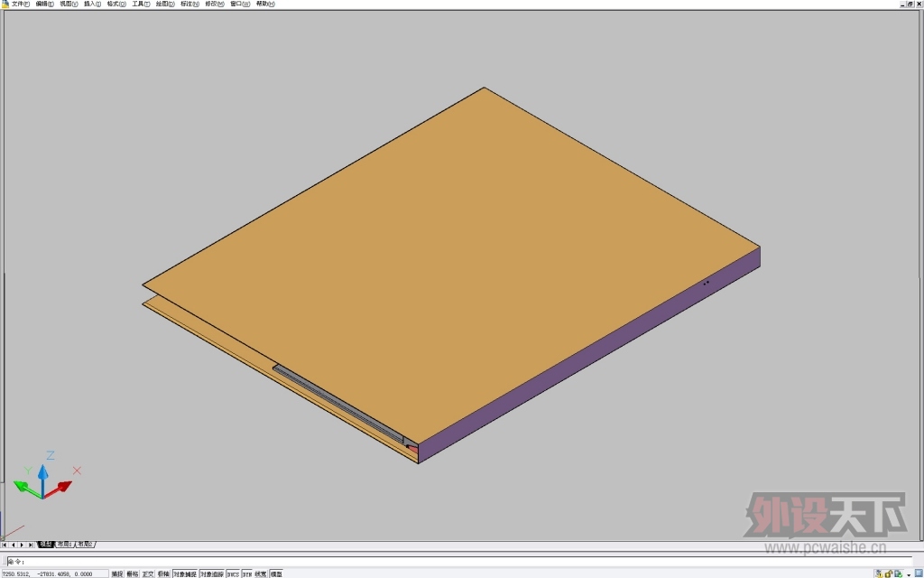Open the 标注(N) Dimension menu
Viewport: 924px width, 578px height.
coord(189,4)
